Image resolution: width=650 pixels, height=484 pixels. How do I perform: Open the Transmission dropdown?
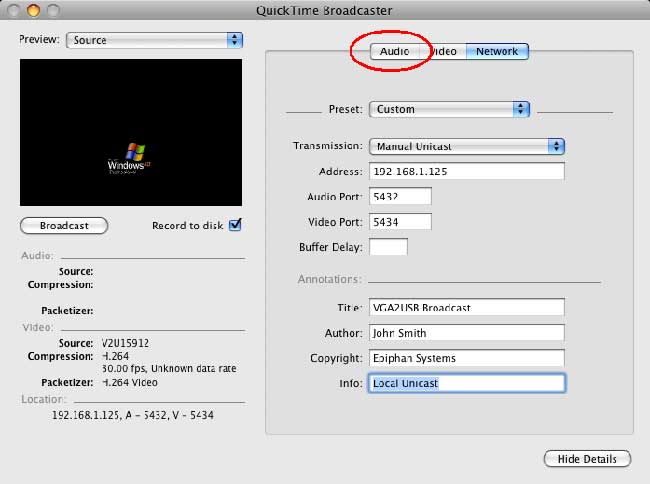(467, 146)
